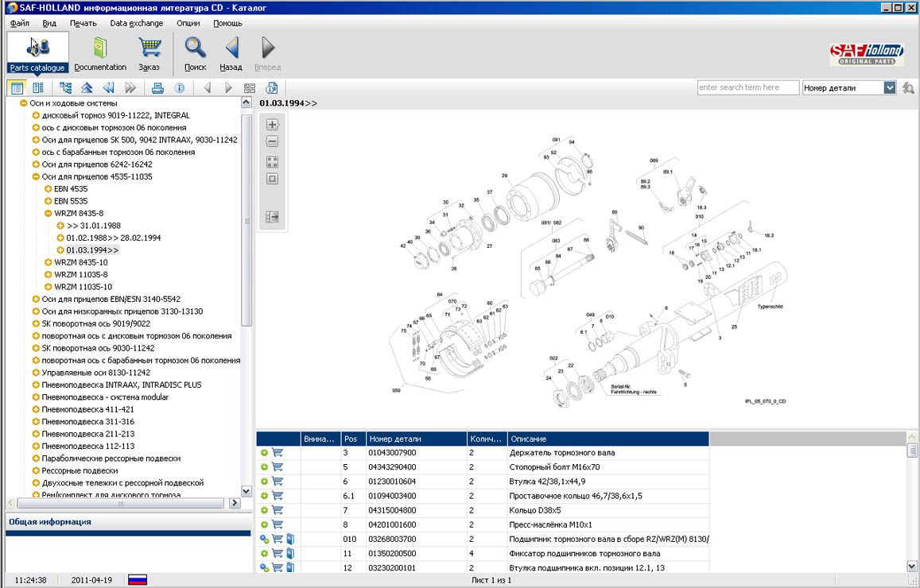Toggle the first list view button in the toolbar
920x588 pixels.
click(x=17, y=88)
